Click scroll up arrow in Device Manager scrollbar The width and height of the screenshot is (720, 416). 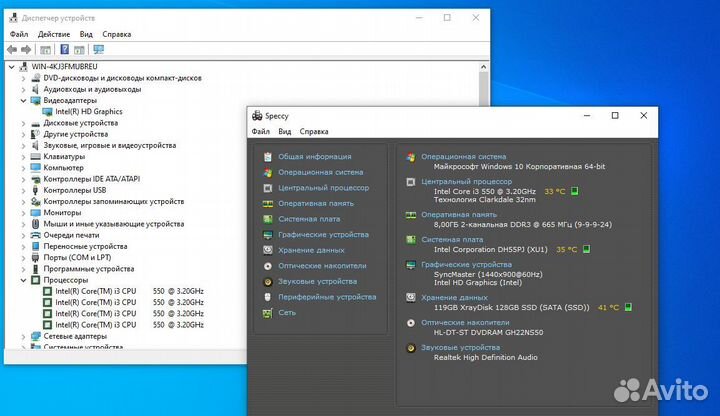(x=483, y=67)
